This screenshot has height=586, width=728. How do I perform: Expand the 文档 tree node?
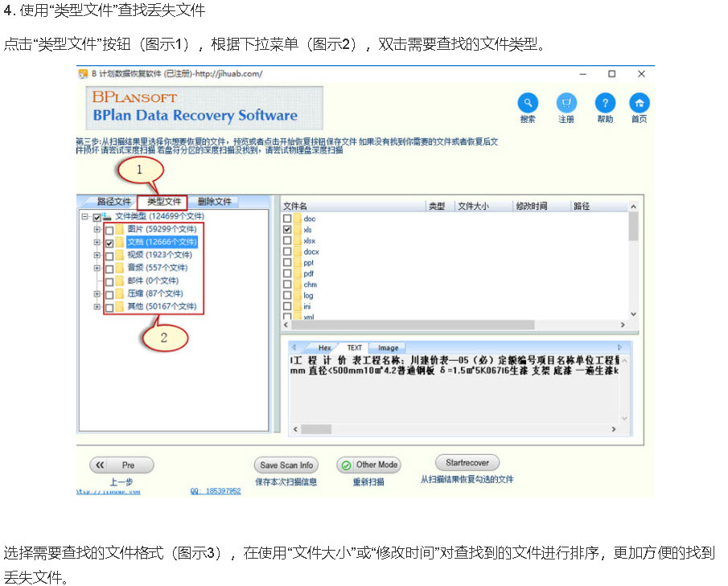click(97, 242)
